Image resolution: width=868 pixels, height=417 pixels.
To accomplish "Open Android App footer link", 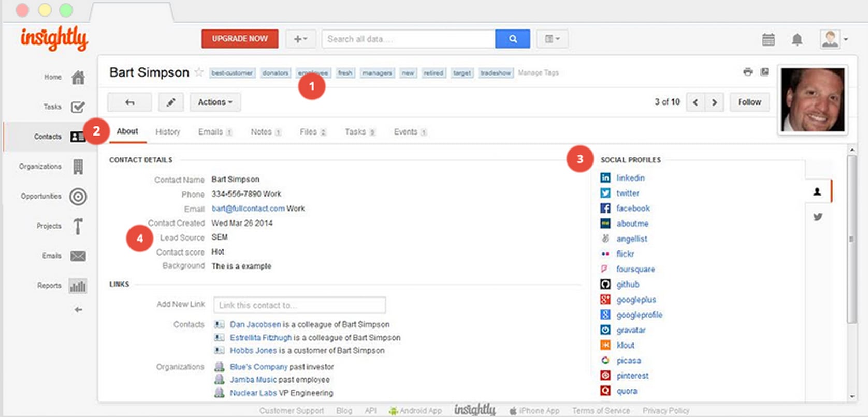I will (x=415, y=411).
